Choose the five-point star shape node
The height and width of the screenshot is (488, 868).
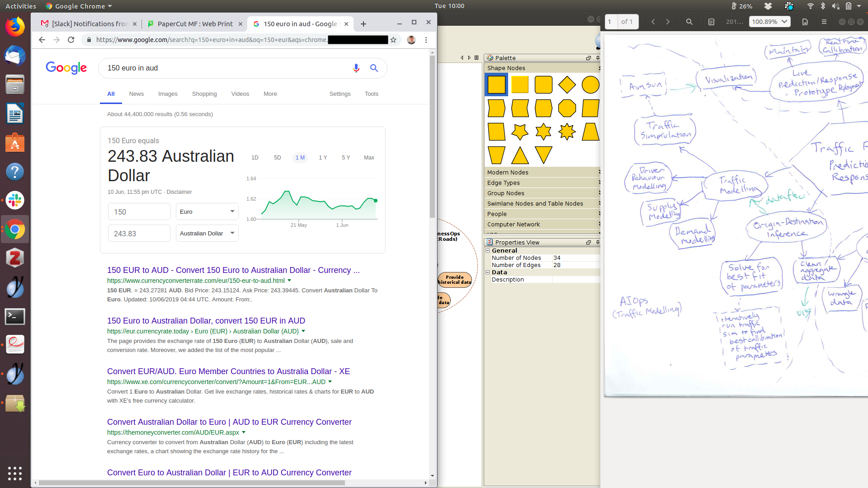[520, 132]
